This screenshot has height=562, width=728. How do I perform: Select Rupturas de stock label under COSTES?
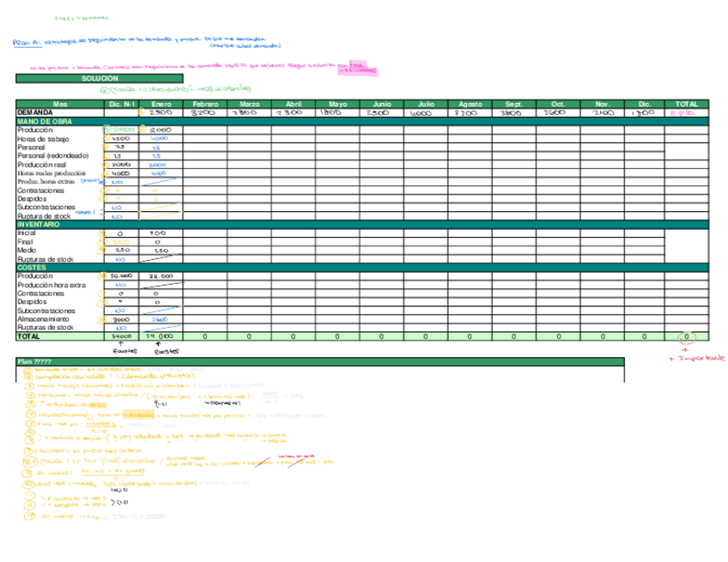click(45, 327)
